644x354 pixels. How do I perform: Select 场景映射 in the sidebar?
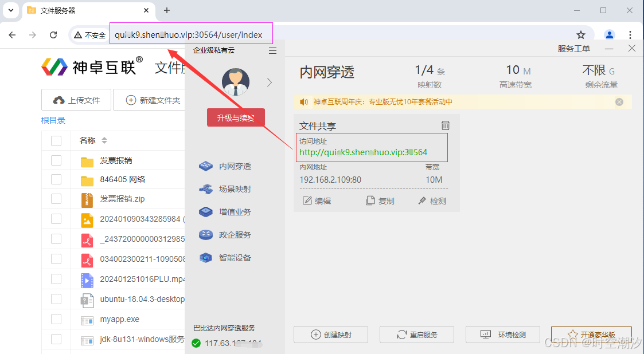225,189
